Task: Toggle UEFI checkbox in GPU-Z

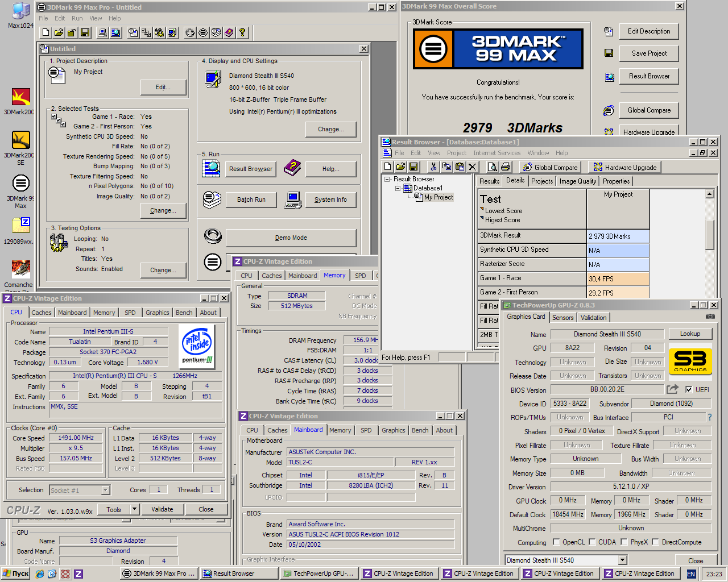Action: click(x=689, y=389)
